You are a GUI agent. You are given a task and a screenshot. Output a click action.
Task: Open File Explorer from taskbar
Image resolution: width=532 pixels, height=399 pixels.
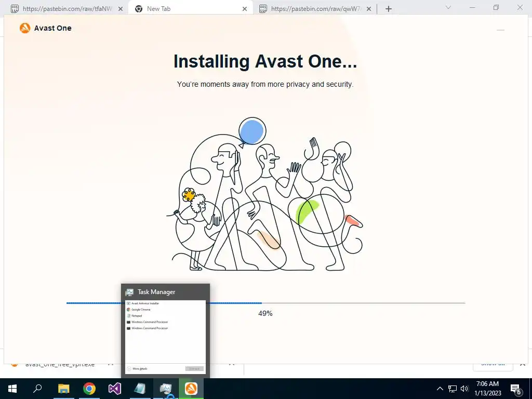tap(63, 389)
